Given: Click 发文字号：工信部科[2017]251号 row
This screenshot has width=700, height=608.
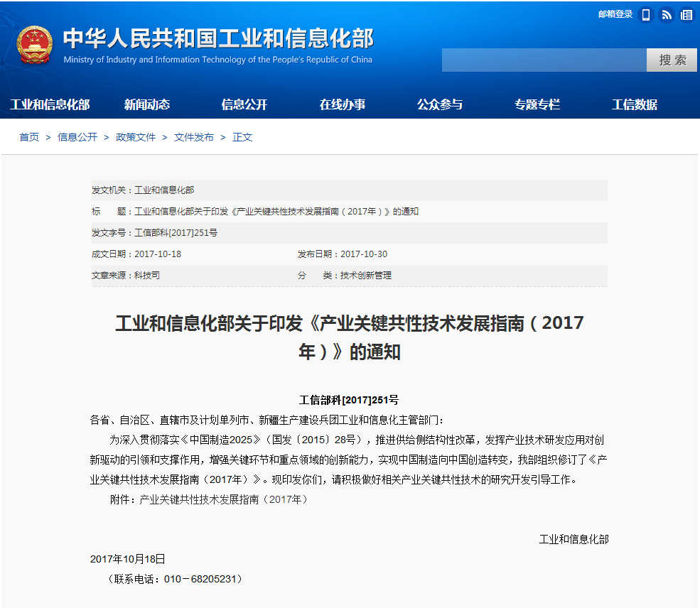Looking at the screenshot, I should [x=349, y=233].
